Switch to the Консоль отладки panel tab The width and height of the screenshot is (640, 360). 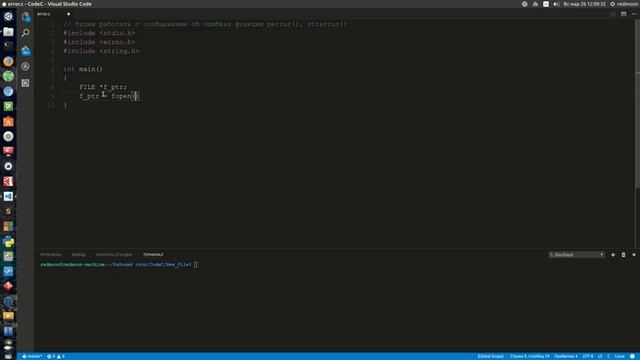[x=114, y=255]
